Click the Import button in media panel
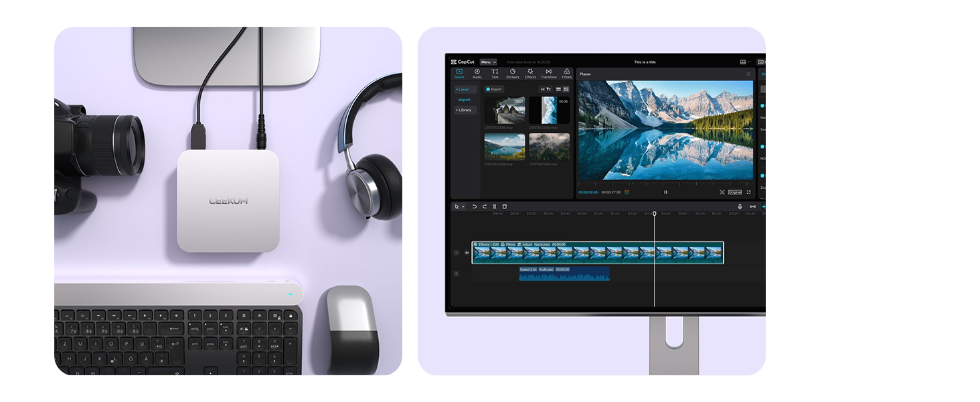 [494, 89]
